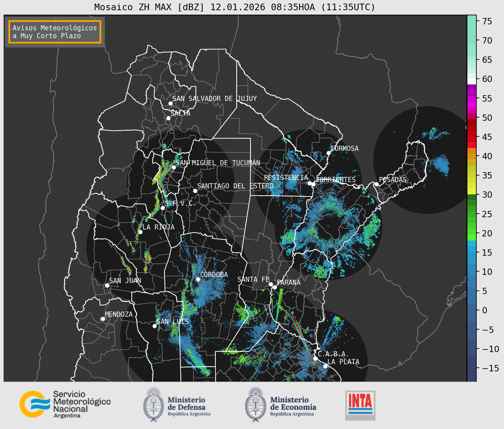Click the 60 dBZ white colorbar segment

pyautogui.click(x=472, y=81)
